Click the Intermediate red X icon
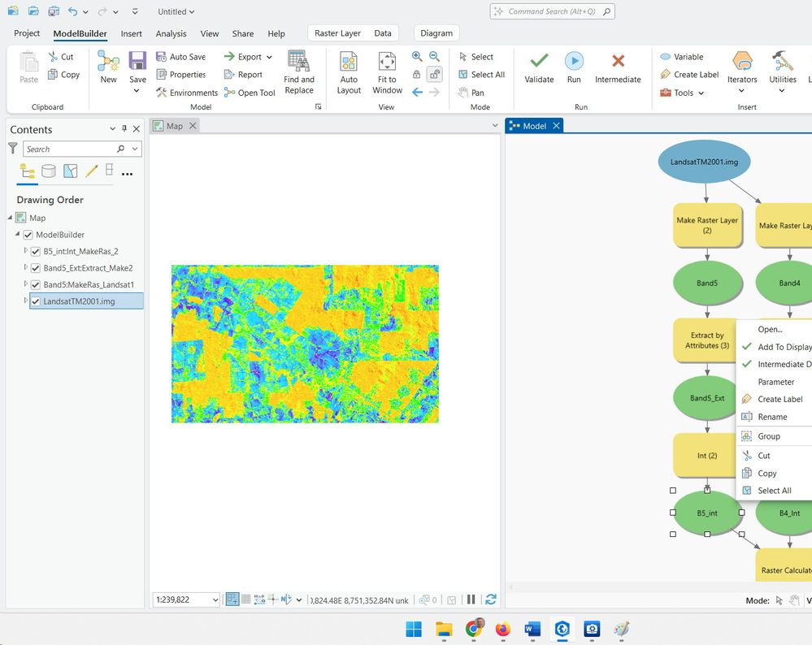812x645 pixels. click(618, 62)
